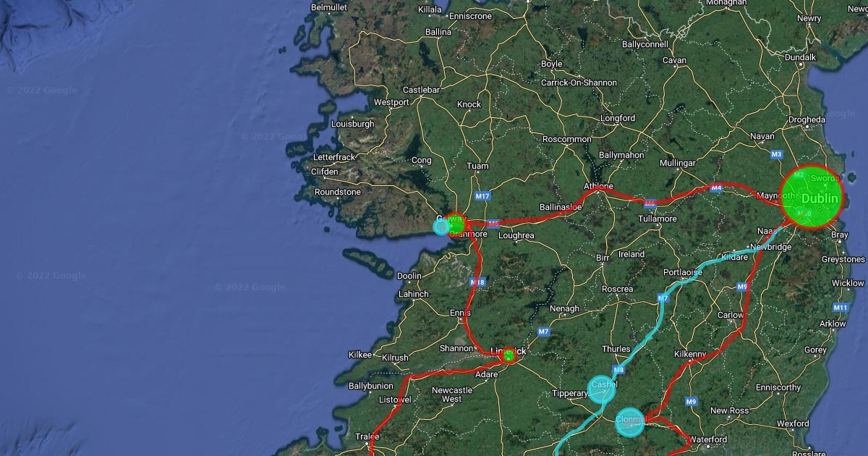Select the M4 shield west of Maynooth
The width and height of the screenshot is (868, 456).
point(716,188)
